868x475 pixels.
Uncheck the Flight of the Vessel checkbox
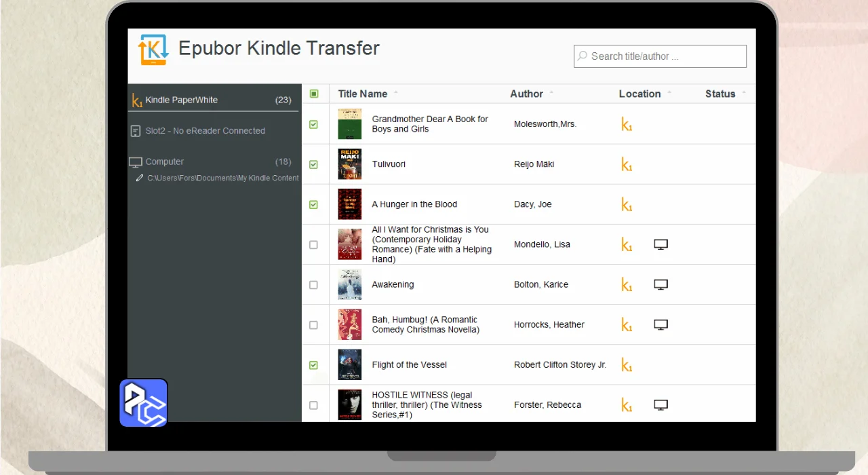point(313,365)
